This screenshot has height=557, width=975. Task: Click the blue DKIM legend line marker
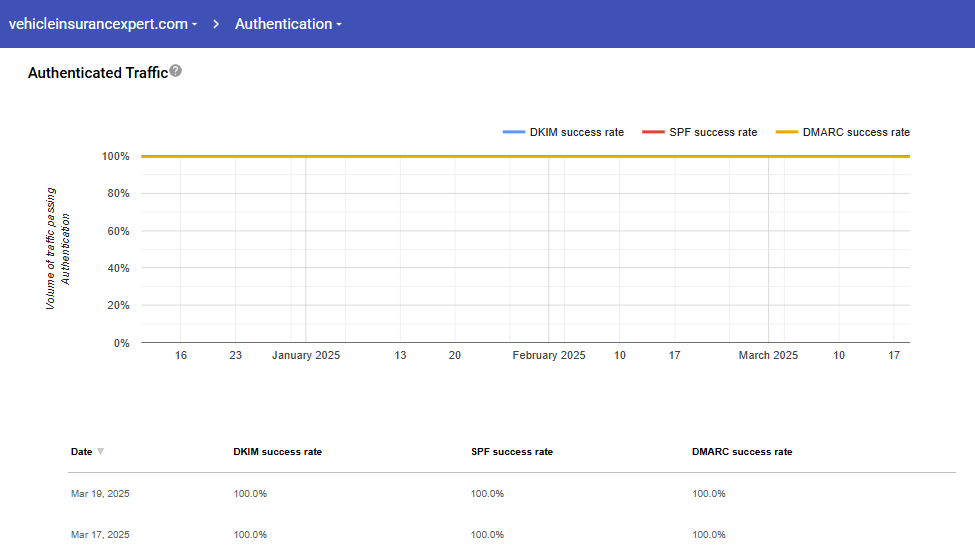tap(514, 132)
